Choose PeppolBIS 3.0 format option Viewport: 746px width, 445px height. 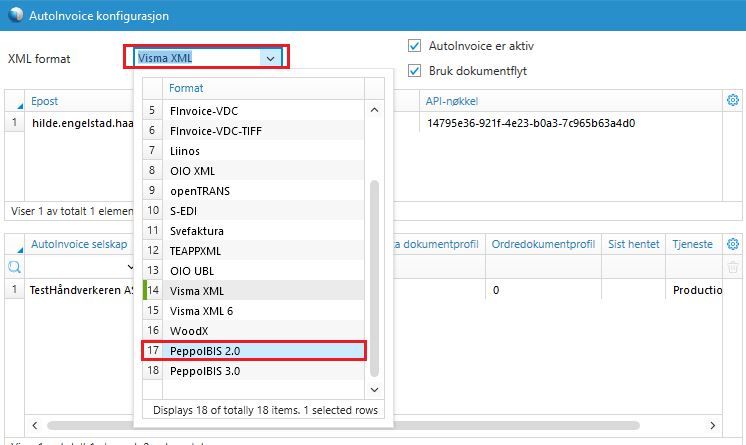(254, 371)
